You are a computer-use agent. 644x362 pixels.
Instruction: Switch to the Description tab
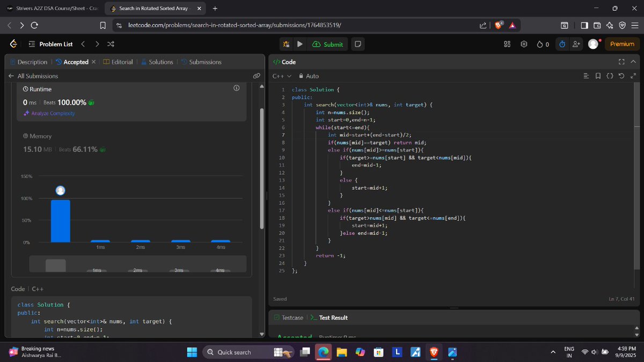29,62
